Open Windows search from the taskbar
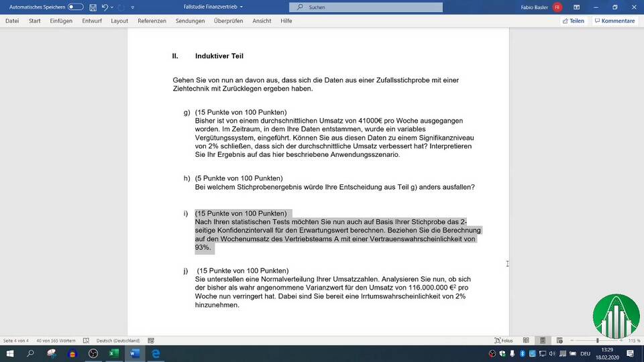The image size is (644, 362). coord(30,353)
